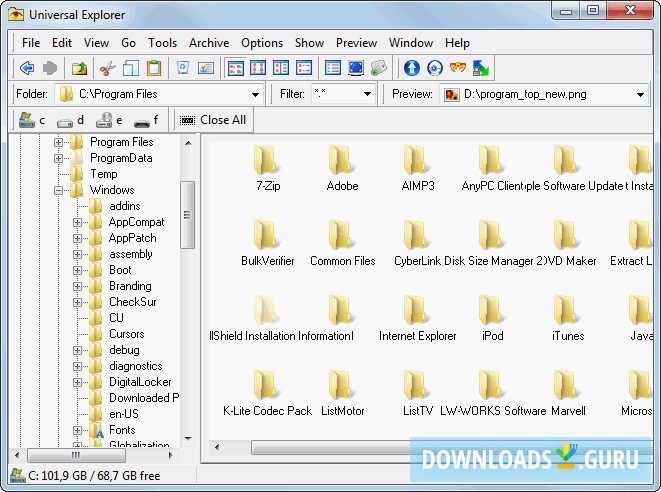Switch to drive D
661x492 pixels.
pyautogui.click(x=70, y=120)
